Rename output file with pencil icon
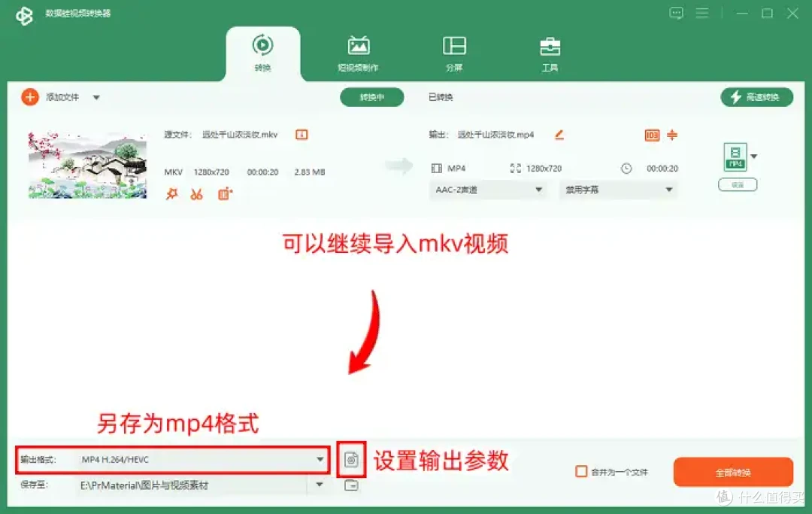 pyautogui.click(x=559, y=135)
